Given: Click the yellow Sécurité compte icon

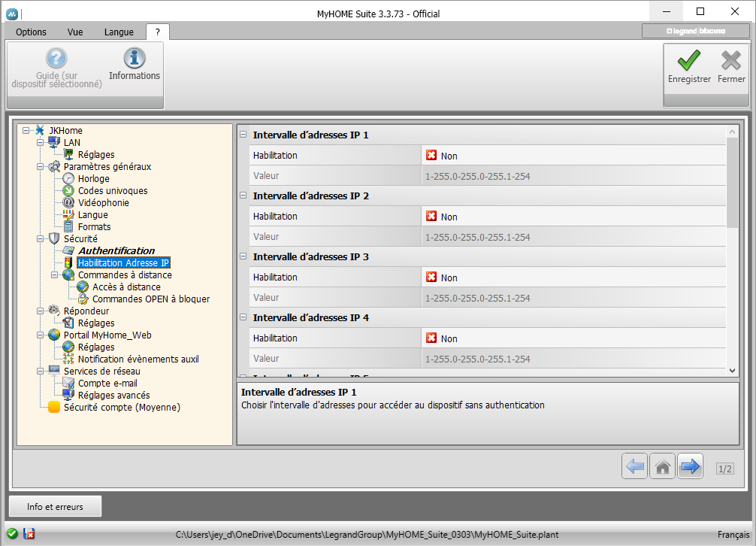Looking at the screenshot, I should point(54,407).
